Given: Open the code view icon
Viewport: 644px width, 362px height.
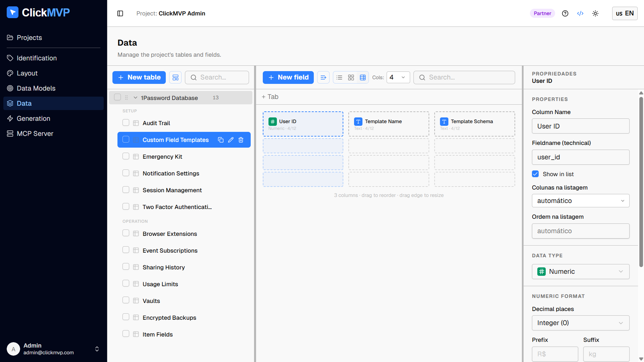Looking at the screenshot, I should coord(580,13).
